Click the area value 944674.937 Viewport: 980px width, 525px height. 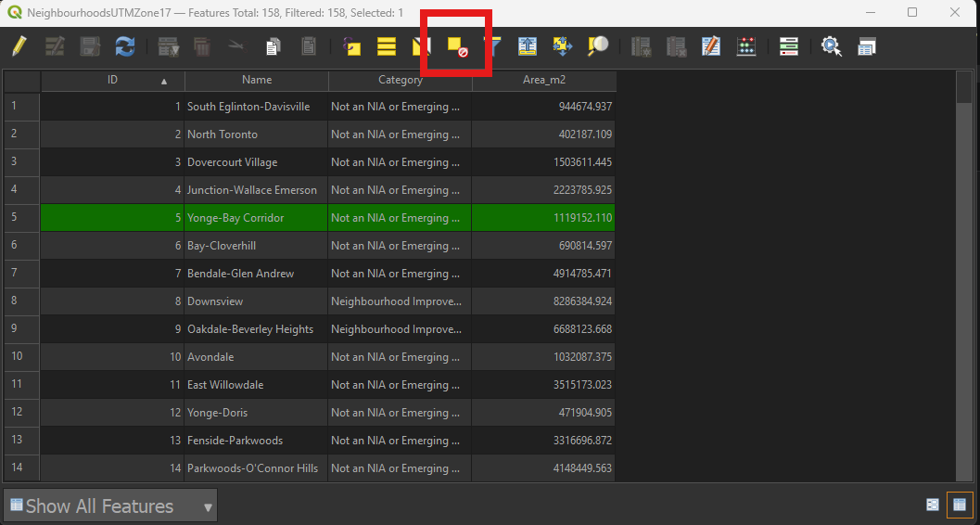[x=543, y=107]
